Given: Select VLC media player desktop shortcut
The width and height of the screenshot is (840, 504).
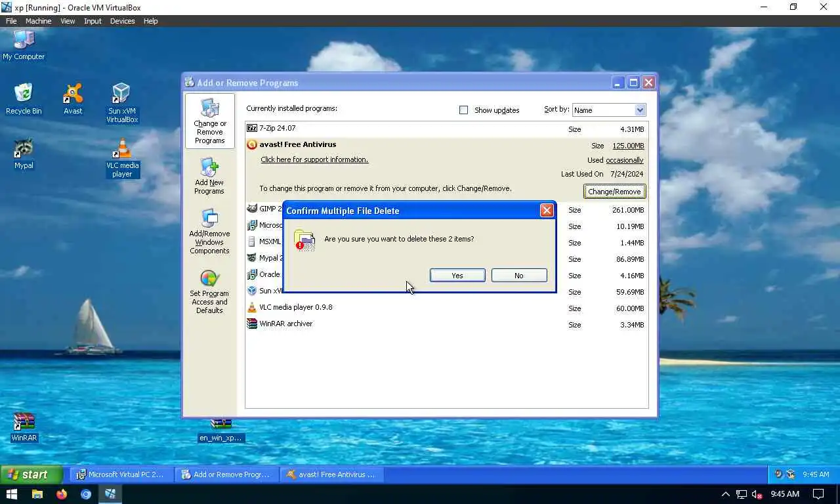Looking at the screenshot, I should click(x=122, y=157).
